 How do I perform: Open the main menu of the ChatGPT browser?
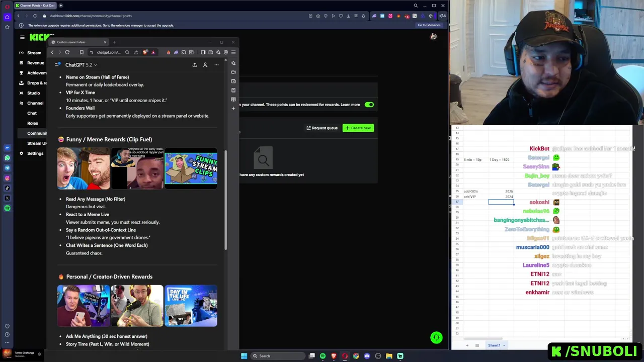click(x=233, y=52)
